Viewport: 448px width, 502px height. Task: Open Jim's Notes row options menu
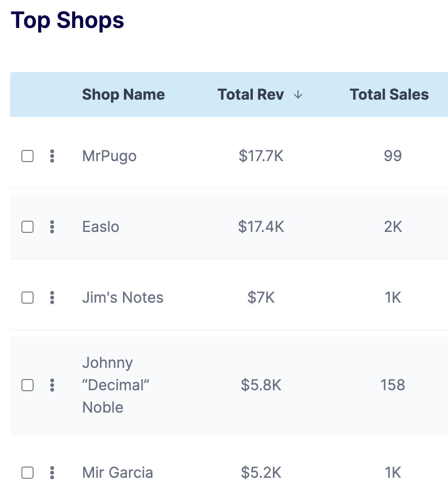52,298
